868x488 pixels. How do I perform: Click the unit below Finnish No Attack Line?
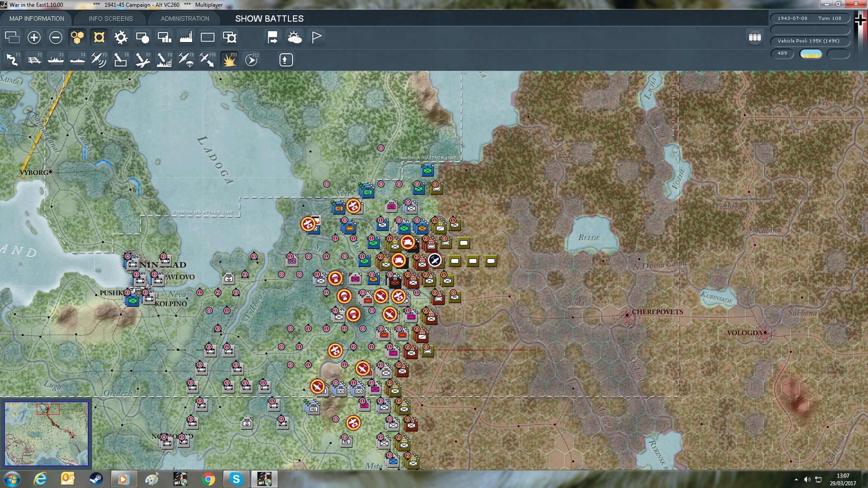(427, 170)
